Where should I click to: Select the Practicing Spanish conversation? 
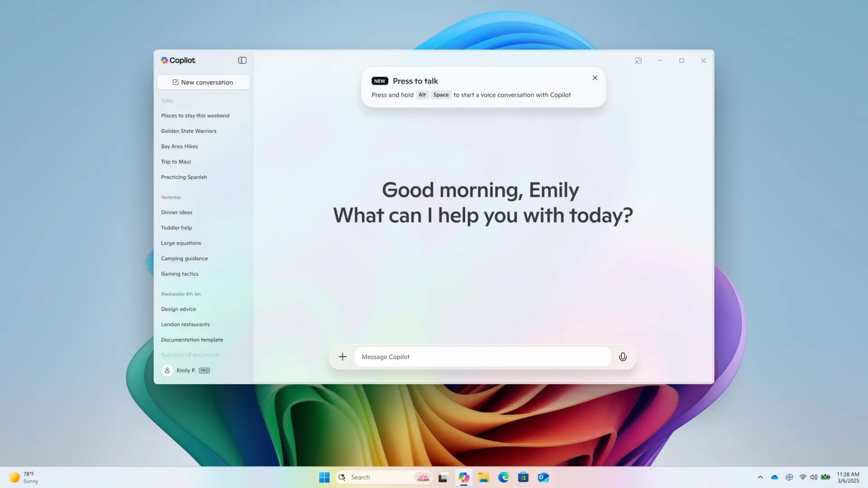click(184, 177)
